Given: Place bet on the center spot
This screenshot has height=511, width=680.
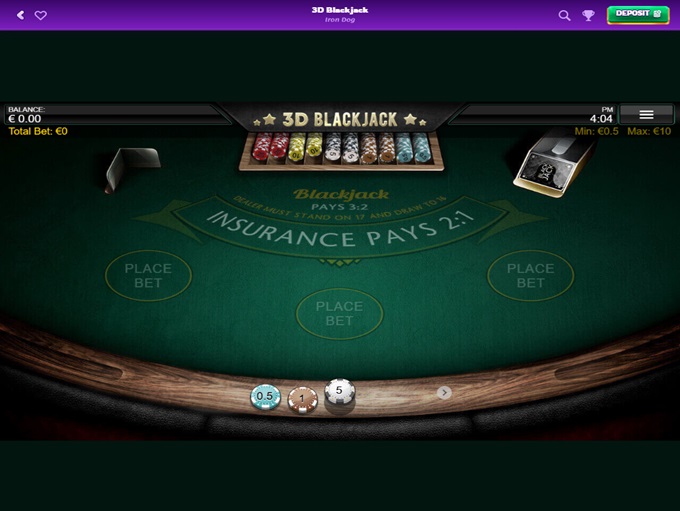Looking at the screenshot, I should point(340,314).
